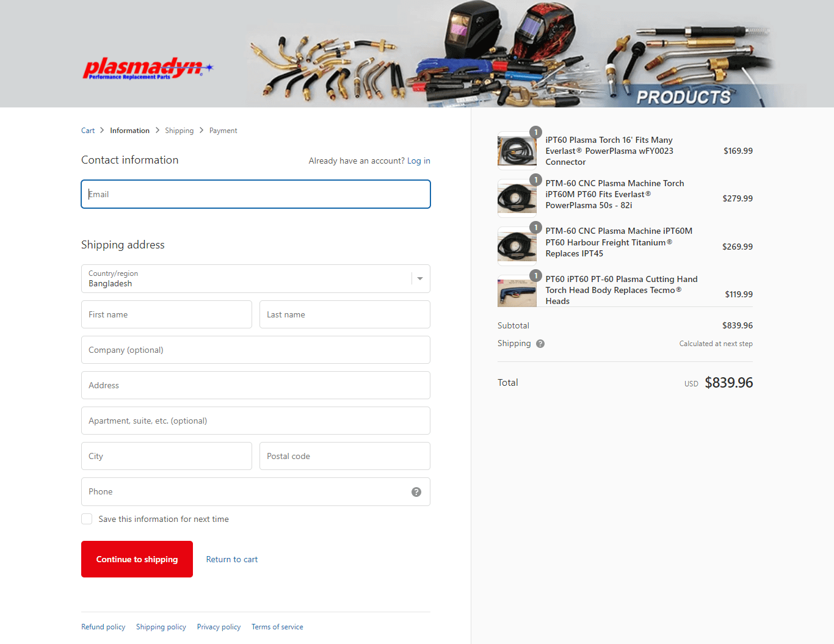Click the Company (optional) field
The height and width of the screenshot is (644, 834).
(x=256, y=350)
